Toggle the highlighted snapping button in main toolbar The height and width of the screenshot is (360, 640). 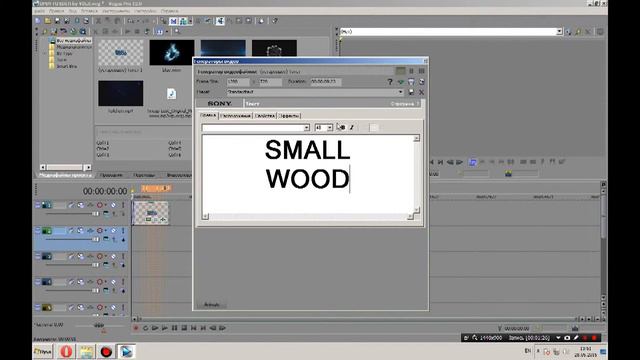(173, 20)
